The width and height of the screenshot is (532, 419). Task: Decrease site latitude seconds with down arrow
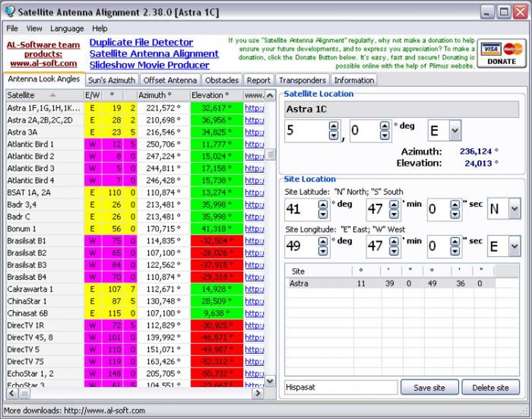(455, 214)
